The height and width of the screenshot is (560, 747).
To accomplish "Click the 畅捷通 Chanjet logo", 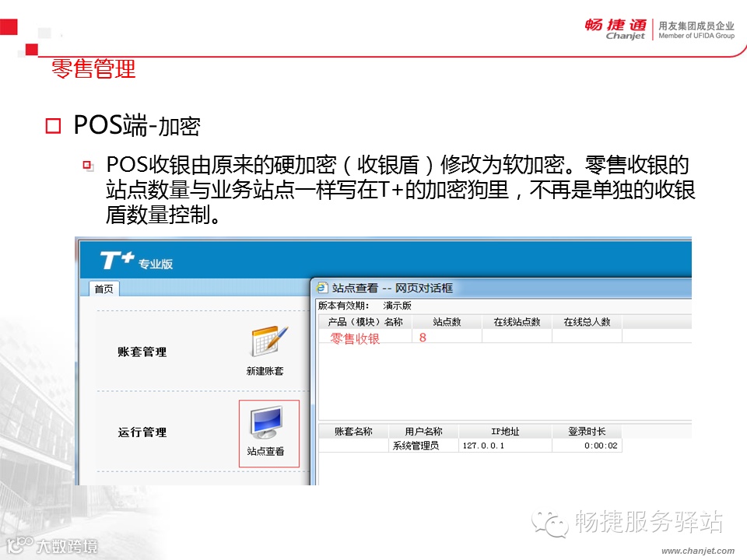I will click(615, 30).
